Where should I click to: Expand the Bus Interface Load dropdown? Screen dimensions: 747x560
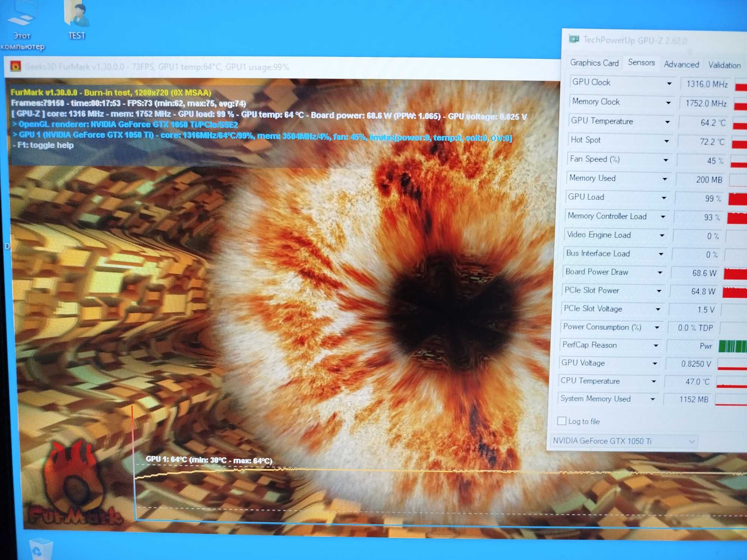click(661, 254)
